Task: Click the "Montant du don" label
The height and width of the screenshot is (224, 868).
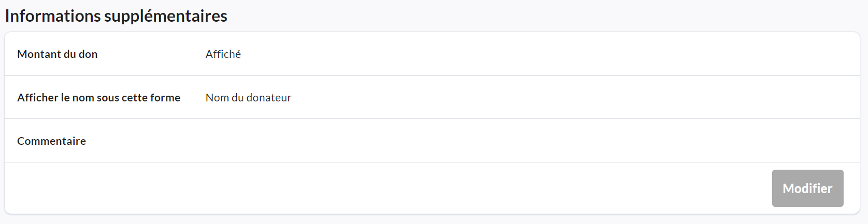Action: click(57, 54)
